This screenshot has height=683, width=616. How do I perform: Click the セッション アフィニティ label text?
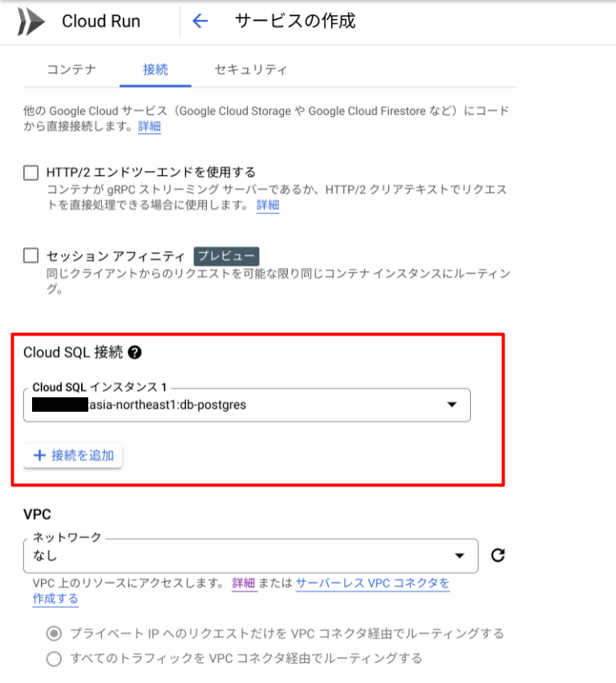point(115,256)
